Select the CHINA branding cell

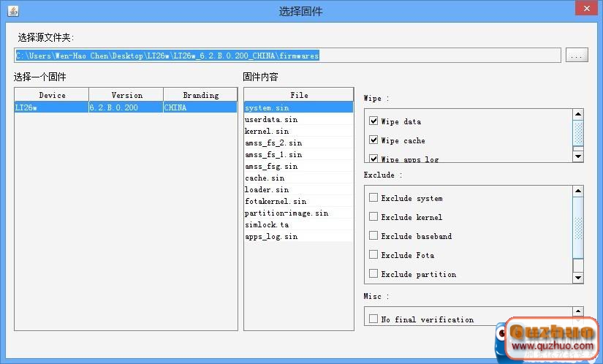(200, 107)
